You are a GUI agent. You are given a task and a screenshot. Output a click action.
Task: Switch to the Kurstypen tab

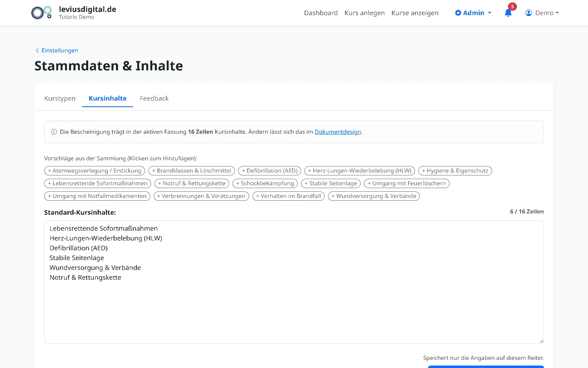point(60,98)
